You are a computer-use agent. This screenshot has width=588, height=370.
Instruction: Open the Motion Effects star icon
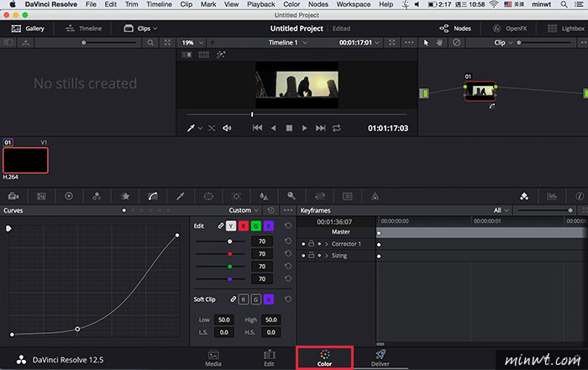click(125, 196)
